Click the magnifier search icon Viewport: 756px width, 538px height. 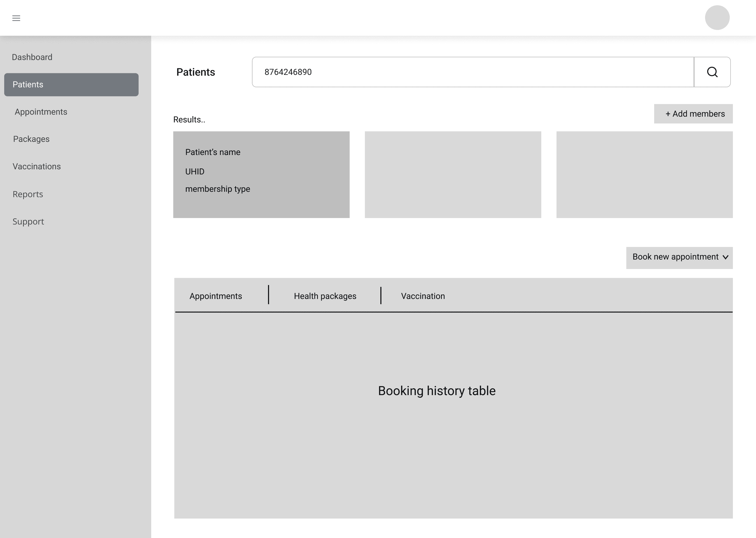point(712,72)
